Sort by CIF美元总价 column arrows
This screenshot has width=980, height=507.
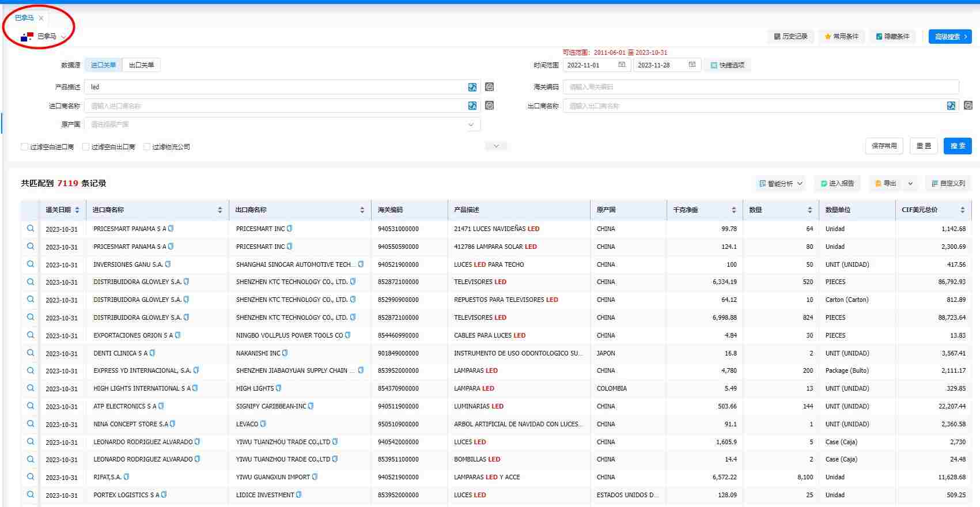coord(963,210)
